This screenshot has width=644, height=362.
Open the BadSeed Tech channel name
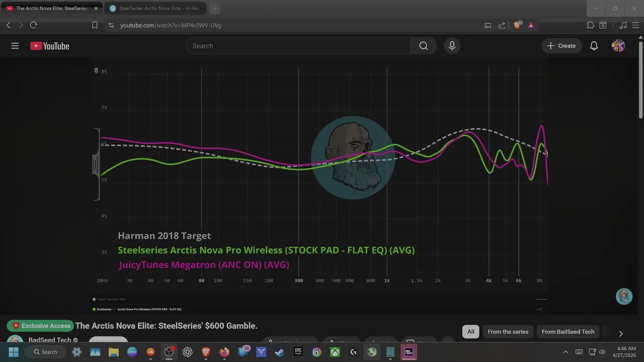click(50, 340)
